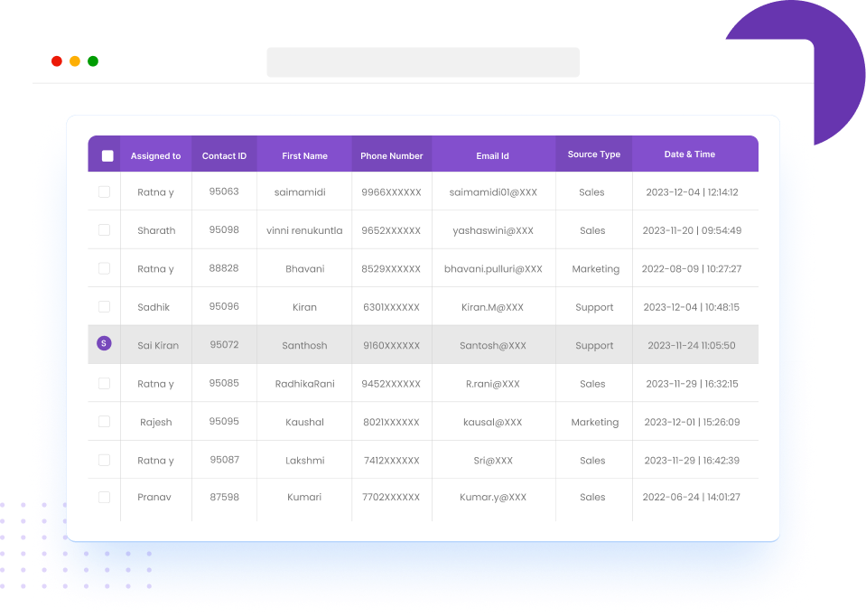This screenshot has width=866, height=616.
Task: Click the yellow minimize window dot
Action: click(75, 61)
